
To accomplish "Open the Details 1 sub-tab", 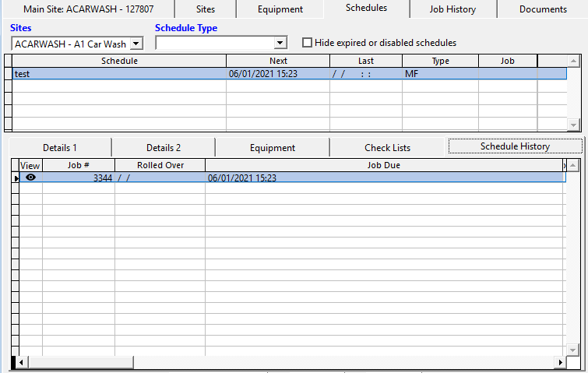I will (x=60, y=147).
